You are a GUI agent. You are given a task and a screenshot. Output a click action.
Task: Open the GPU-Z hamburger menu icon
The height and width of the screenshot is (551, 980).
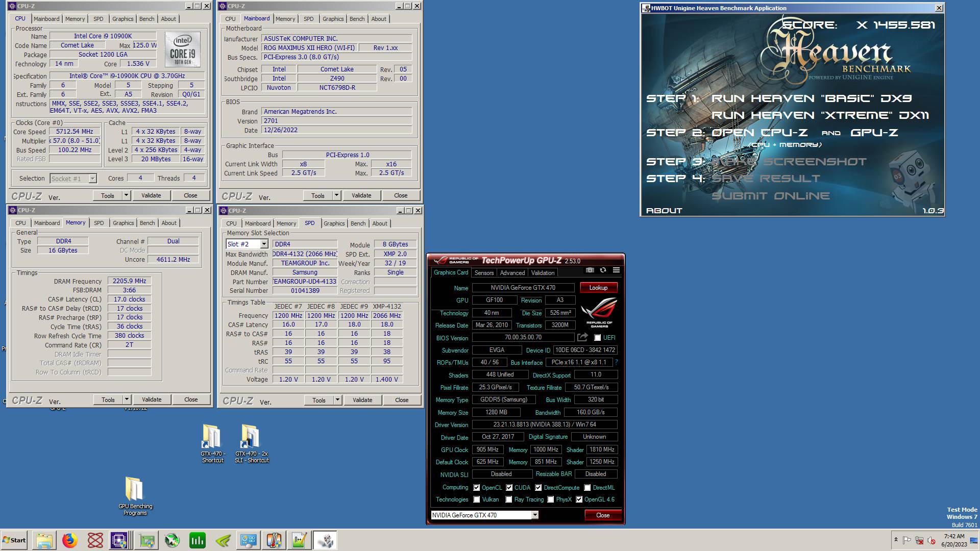(616, 270)
